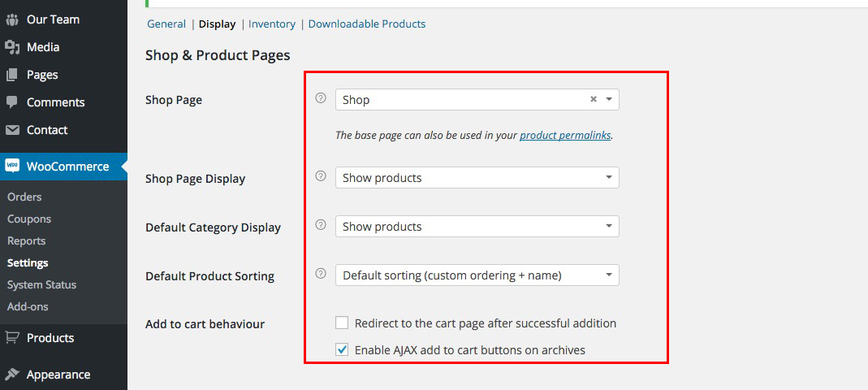The height and width of the screenshot is (390, 868).
Task: Open Orders under WooCommerce menu
Action: pyautogui.click(x=24, y=197)
